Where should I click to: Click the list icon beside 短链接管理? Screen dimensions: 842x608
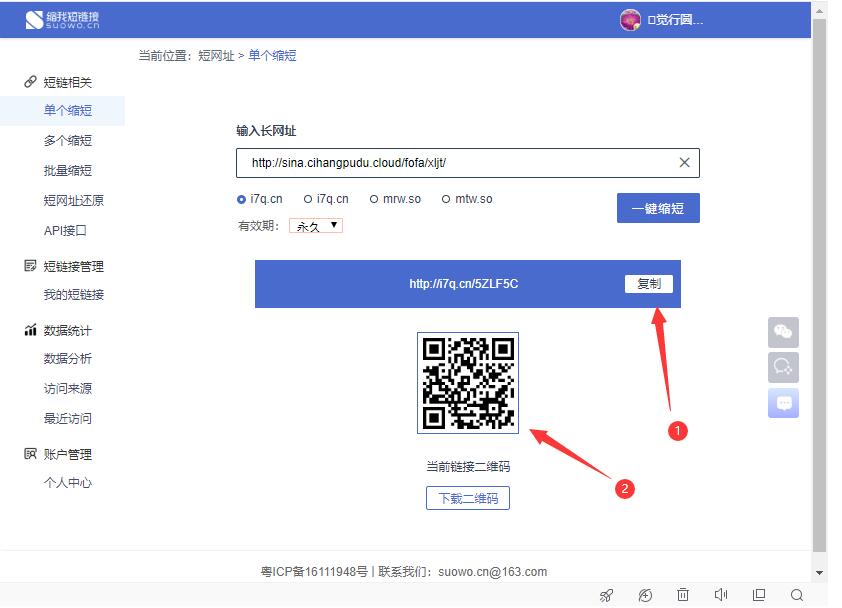(30, 266)
